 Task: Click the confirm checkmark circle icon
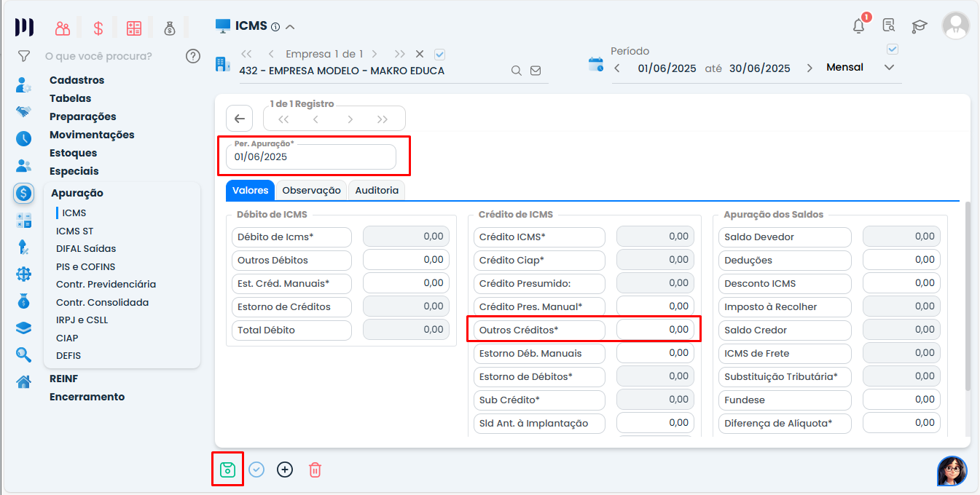pyautogui.click(x=256, y=470)
